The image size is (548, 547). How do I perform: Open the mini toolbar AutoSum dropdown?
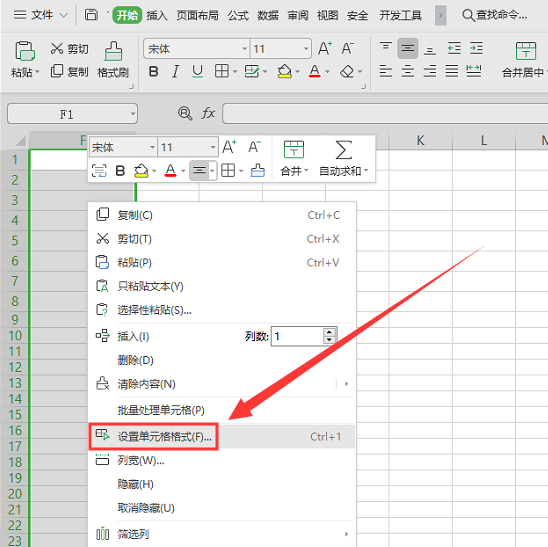coord(366,170)
